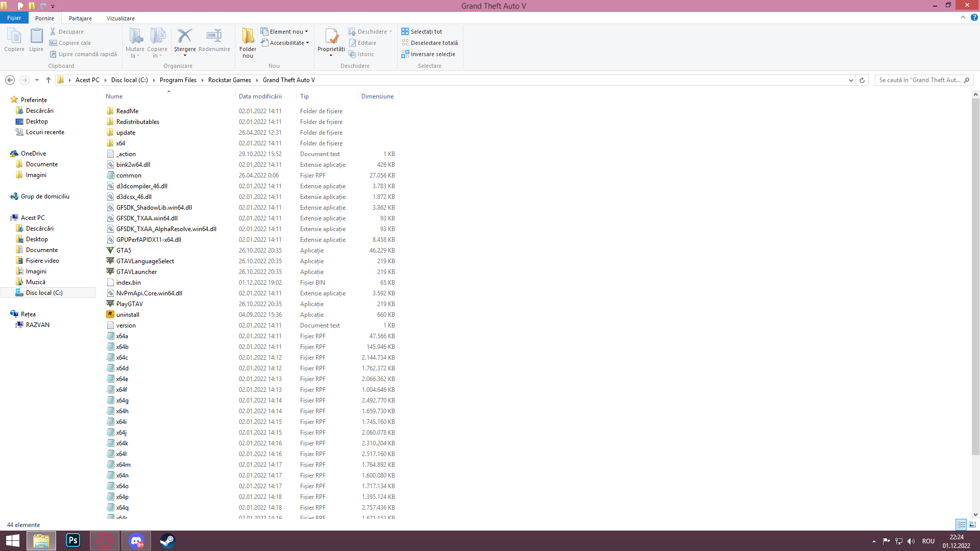The width and height of the screenshot is (980, 551).
Task: Click Selectați tot in Selectare group
Action: 422,32
